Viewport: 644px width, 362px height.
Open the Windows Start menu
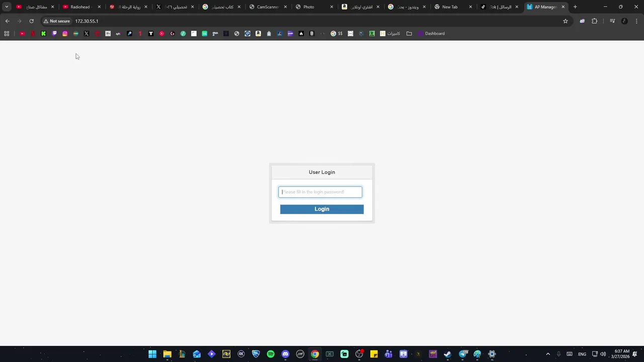[152, 354]
